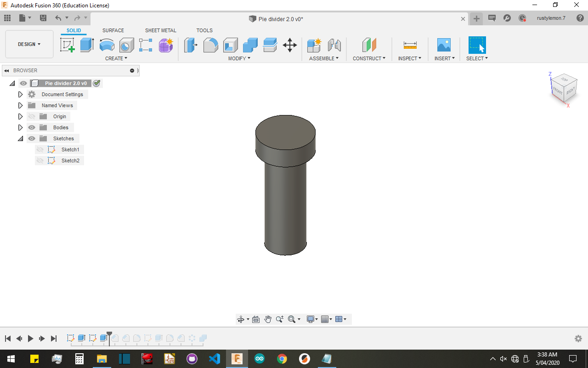Viewport: 588px width, 368px height.
Task: Select the Move/Copy tool
Action: [290, 45]
